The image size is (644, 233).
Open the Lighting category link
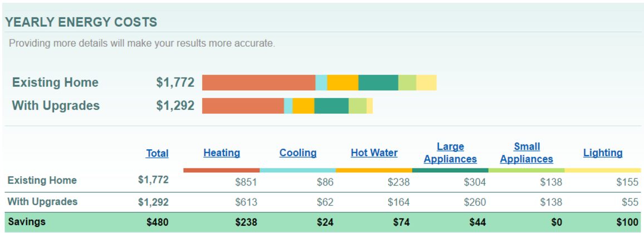coord(603,153)
